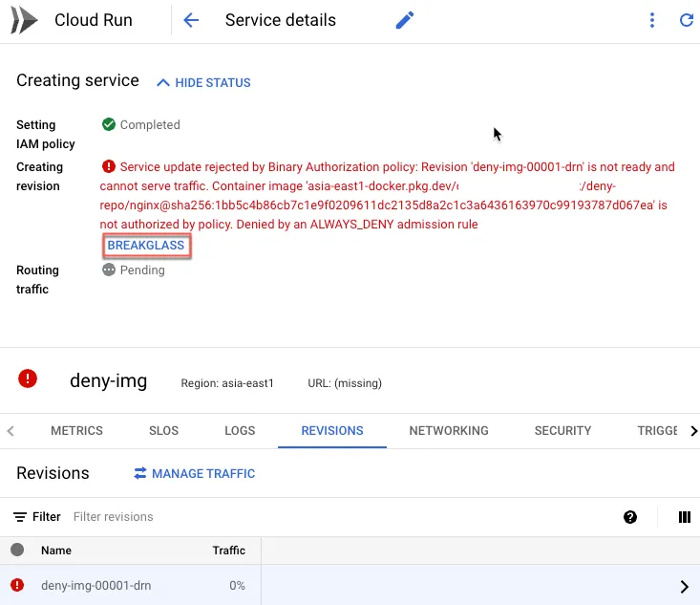The image size is (700, 605).
Task: Click the error icon on deny-img-00001-drn row
Action: tap(17, 585)
